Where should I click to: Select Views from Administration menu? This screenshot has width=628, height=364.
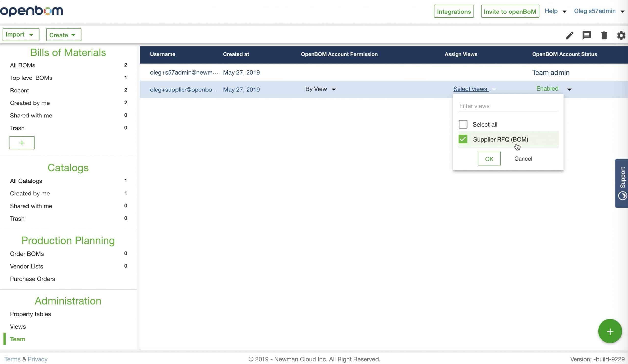[x=17, y=326]
